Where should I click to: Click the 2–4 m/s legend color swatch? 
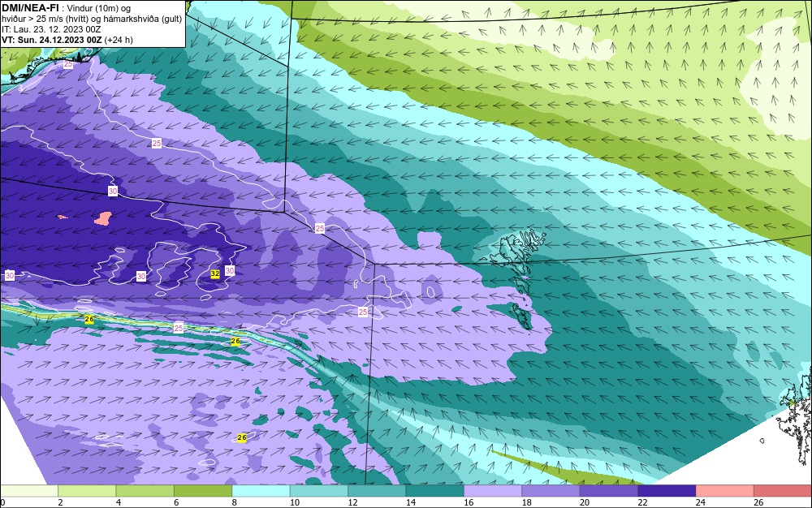click(87, 491)
